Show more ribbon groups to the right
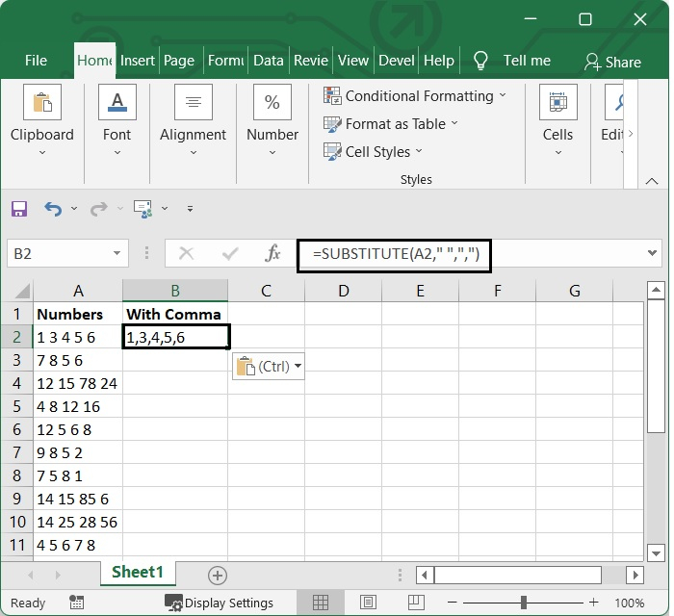The image size is (674, 616). (630, 134)
